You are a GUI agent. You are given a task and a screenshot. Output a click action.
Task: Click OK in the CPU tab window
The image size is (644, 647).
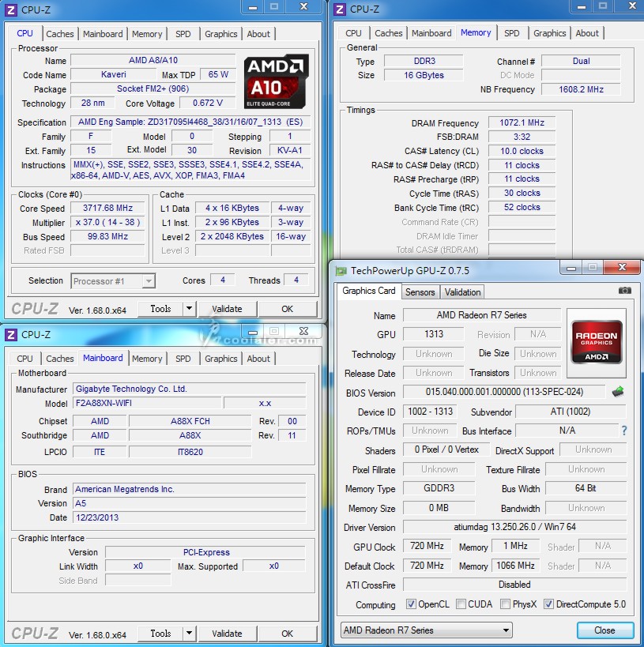pyautogui.click(x=288, y=309)
